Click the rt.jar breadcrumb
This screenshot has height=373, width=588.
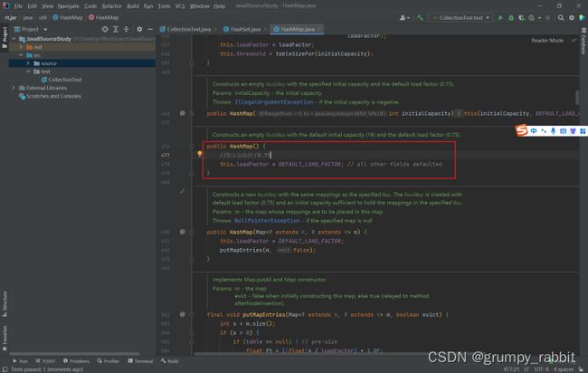click(11, 17)
